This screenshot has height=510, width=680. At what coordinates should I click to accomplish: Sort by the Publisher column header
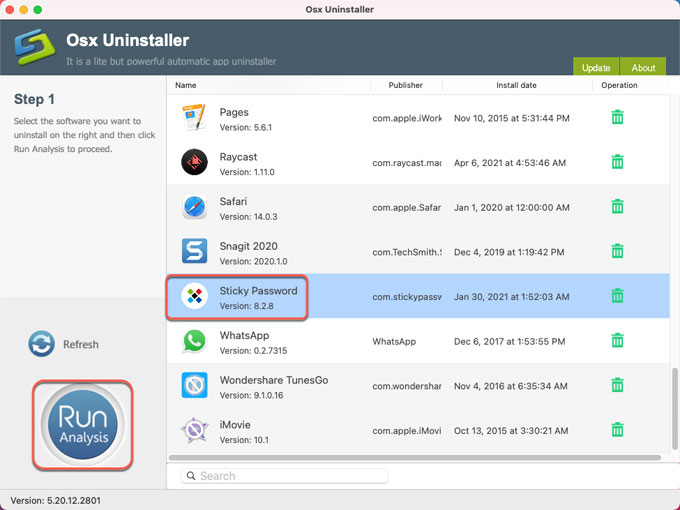tap(405, 85)
